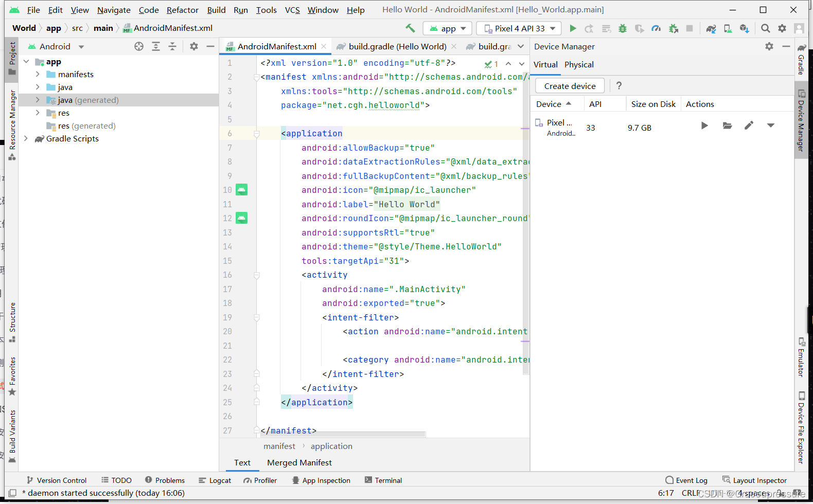Toggle the Gradle tool window on right strip

(801, 59)
